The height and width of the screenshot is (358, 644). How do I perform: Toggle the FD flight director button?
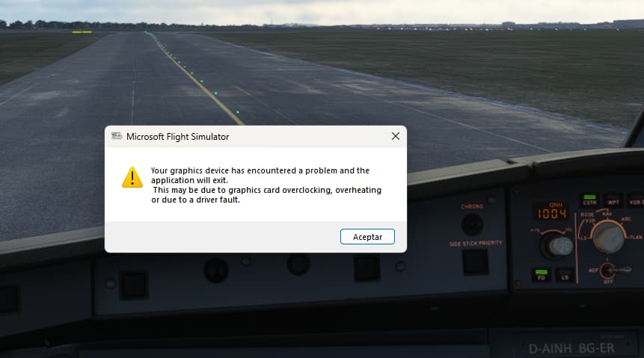[542, 276]
